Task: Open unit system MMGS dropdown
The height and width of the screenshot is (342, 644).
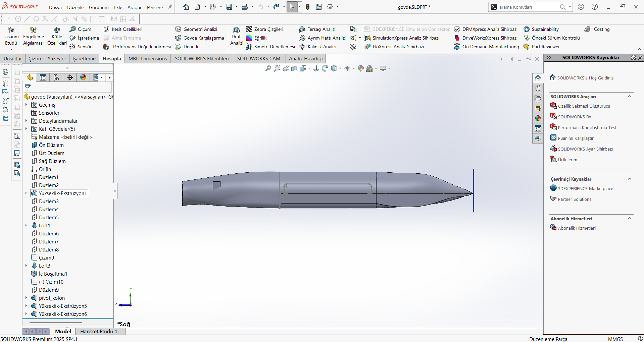Action: (628, 339)
